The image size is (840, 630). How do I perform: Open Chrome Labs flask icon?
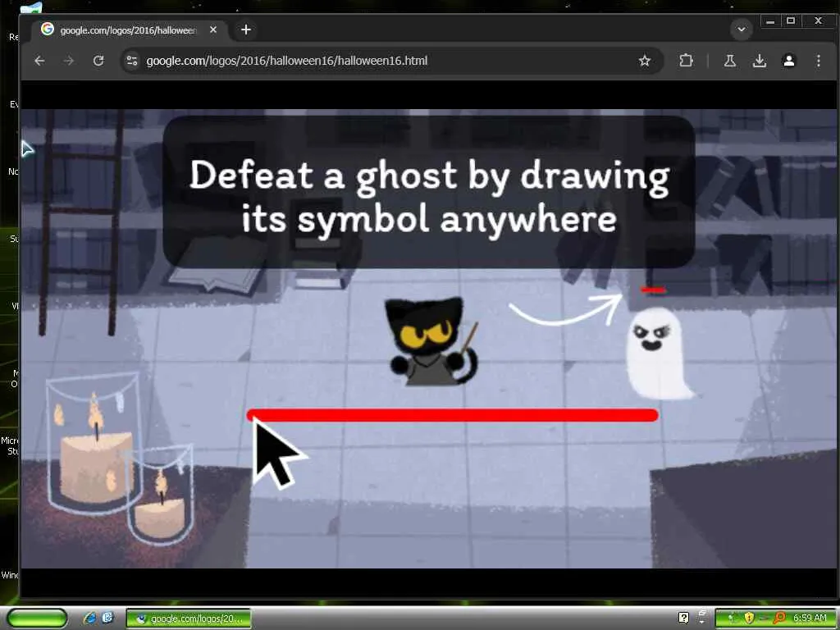[x=729, y=61]
